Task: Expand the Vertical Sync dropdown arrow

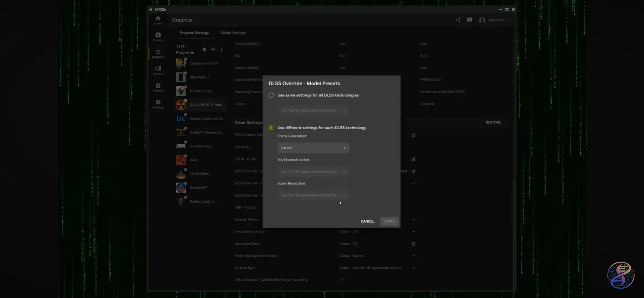Action: coord(413,268)
